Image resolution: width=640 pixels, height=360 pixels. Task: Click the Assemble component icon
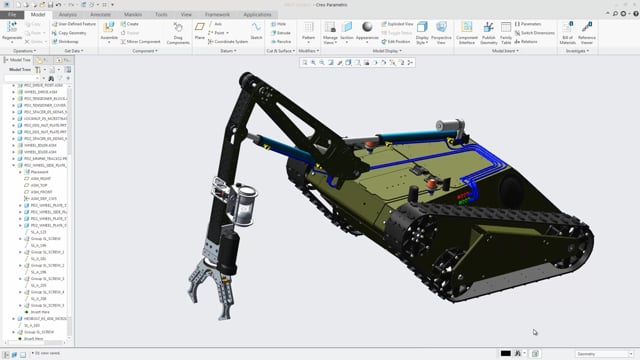pos(109,28)
